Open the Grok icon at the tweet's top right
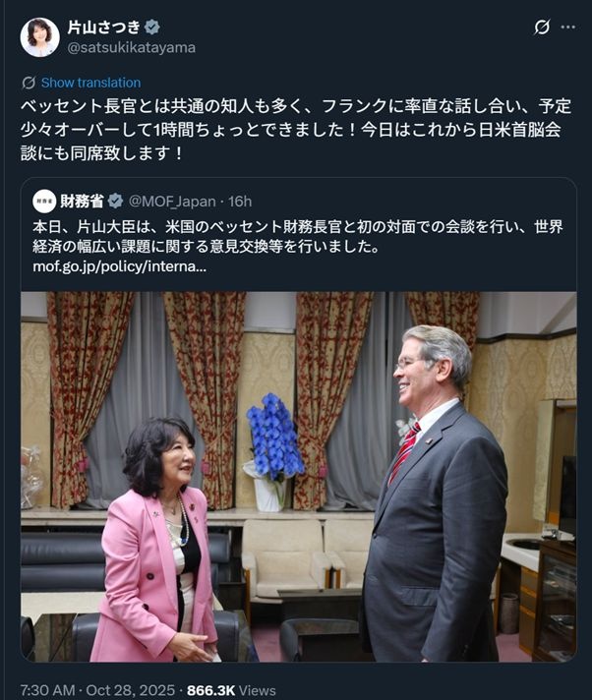 [542, 28]
